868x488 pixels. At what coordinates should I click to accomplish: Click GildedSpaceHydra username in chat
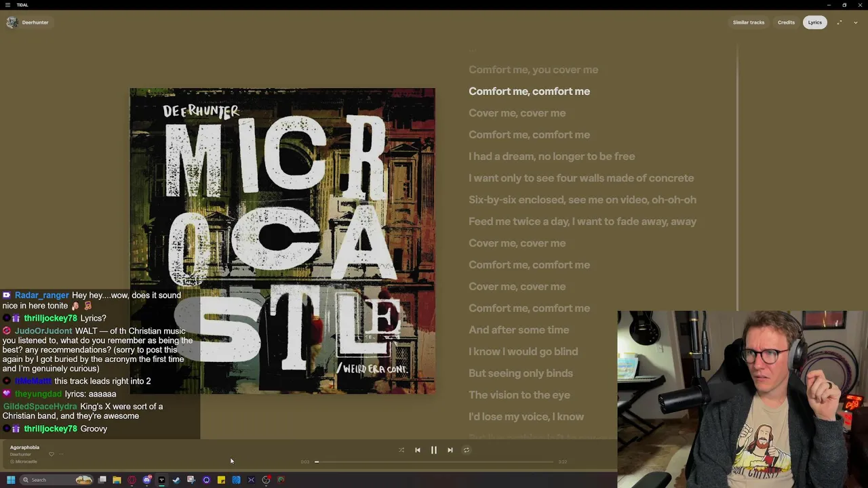tap(40, 407)
